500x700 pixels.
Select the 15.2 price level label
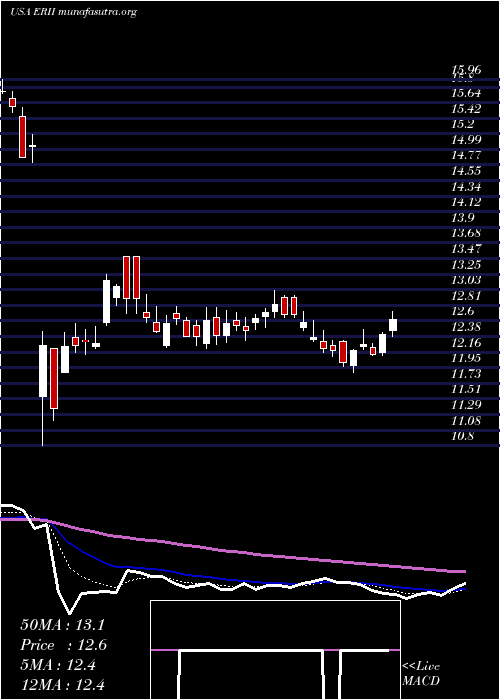[x=464, y=125]
